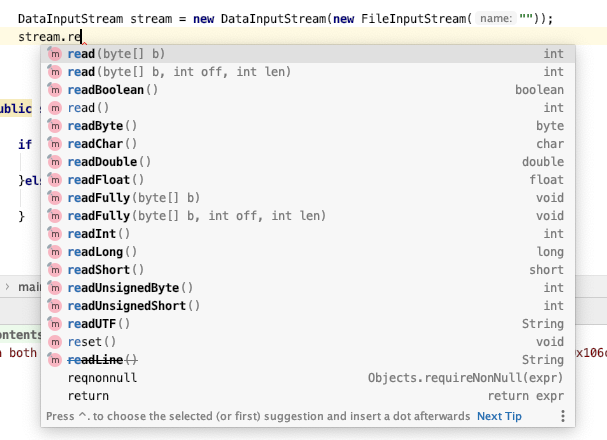Screen dimensions: 607x440
Task: Place cursor after stream.re in editor
Action: tap(81, 37)
